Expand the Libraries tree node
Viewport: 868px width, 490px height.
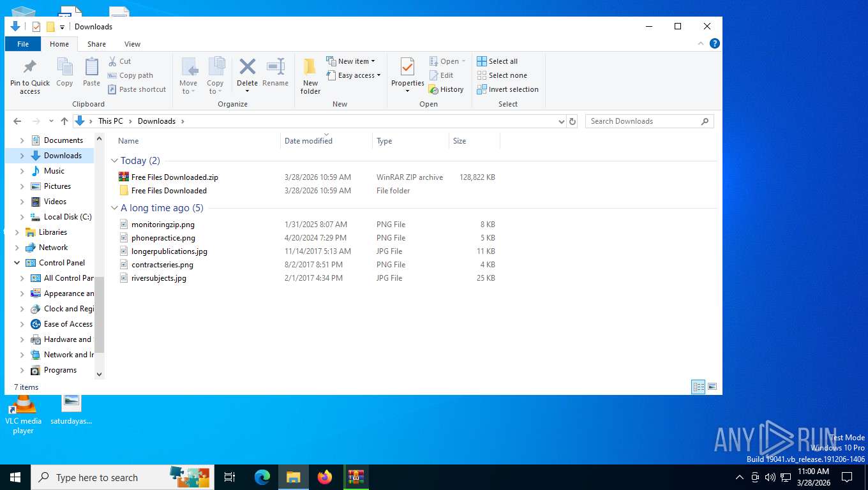click(x=17, y=232)
